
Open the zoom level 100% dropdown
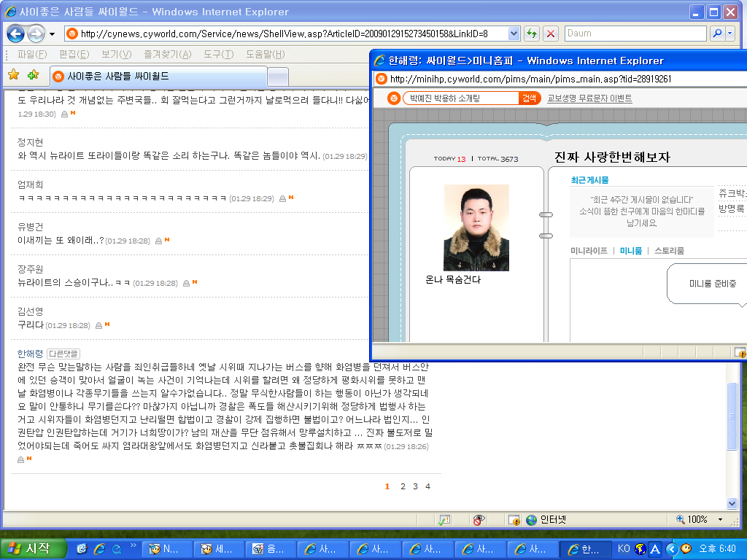pyautogui.click(x=720, y=520)
